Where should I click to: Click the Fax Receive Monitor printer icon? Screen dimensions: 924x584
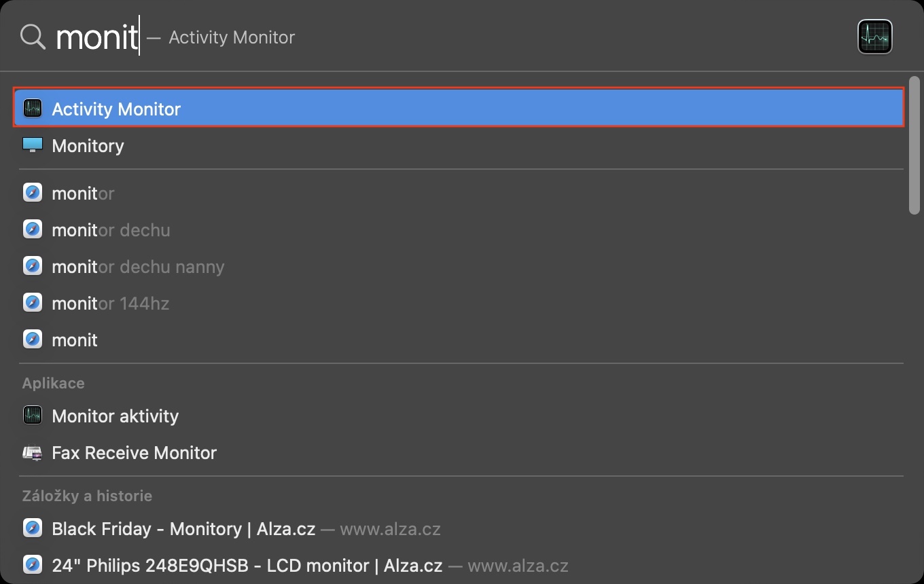click(x=33, y=452)
